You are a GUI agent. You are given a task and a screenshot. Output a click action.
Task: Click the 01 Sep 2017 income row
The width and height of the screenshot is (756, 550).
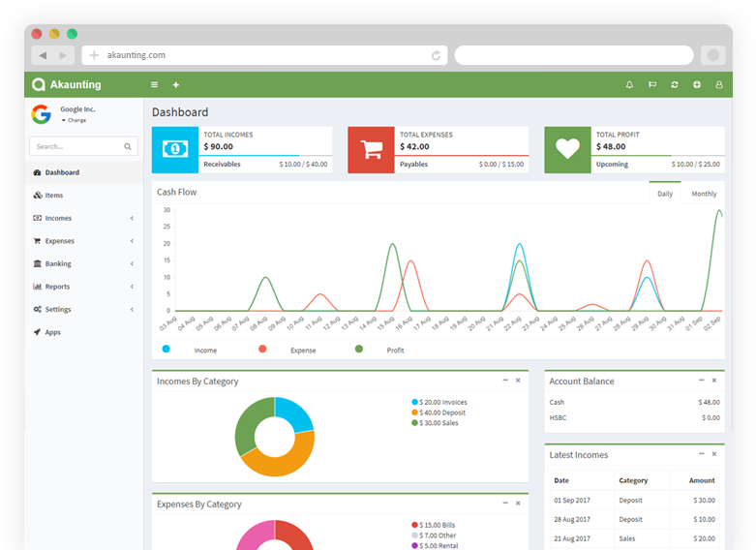[x=634, y=501]
